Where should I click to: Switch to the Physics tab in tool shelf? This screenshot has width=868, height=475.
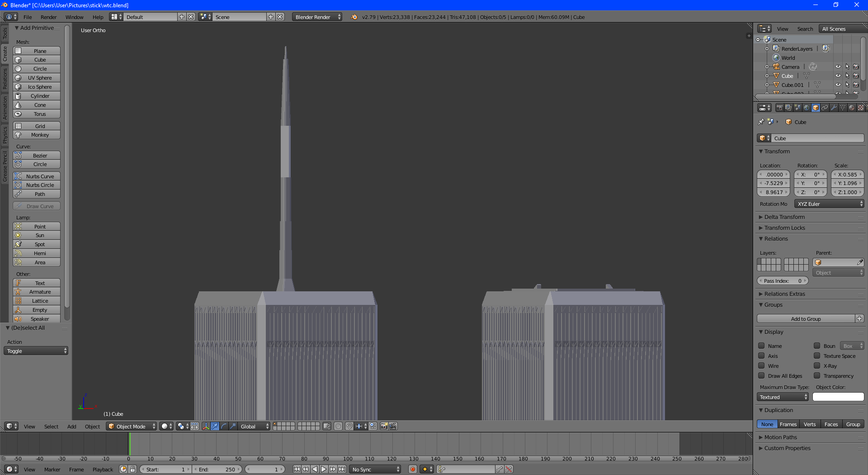click(x=5, y=135)
